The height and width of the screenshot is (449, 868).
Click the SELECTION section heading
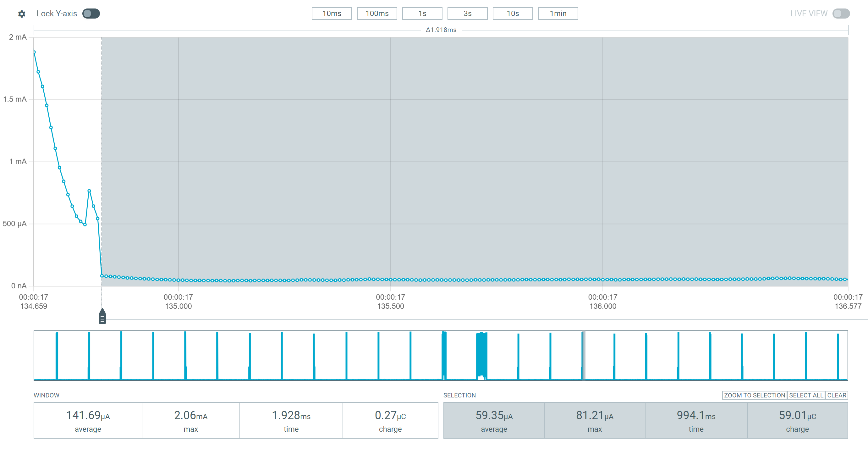pyautogui.click(x=459, y=395)
